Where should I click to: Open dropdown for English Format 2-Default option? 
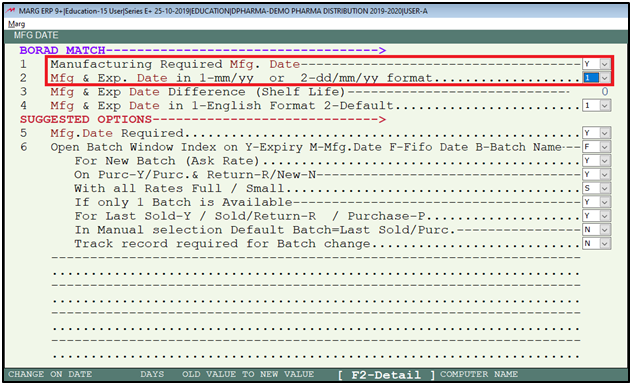point(605,106)
